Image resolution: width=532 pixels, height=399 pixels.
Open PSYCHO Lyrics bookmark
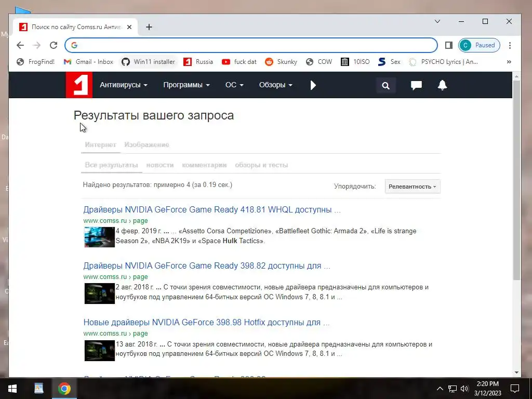(x=444, y=62)
